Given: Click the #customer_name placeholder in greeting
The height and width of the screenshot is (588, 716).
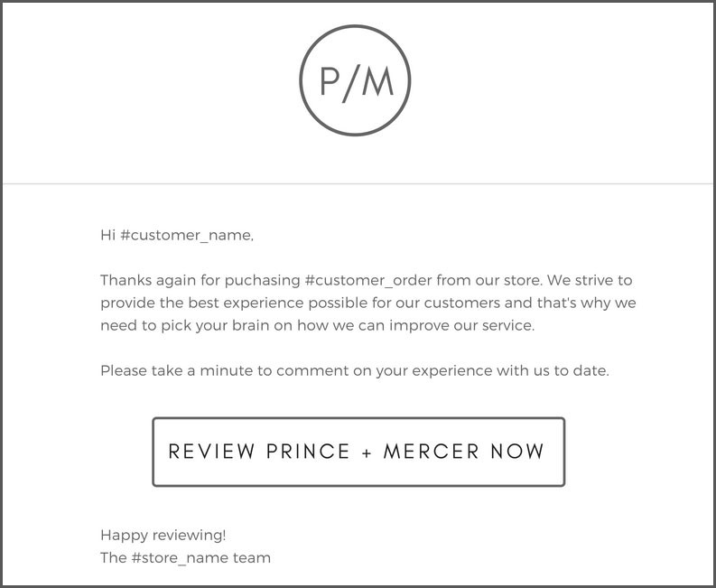Looking at the screenshot, I should click(186, 236).
